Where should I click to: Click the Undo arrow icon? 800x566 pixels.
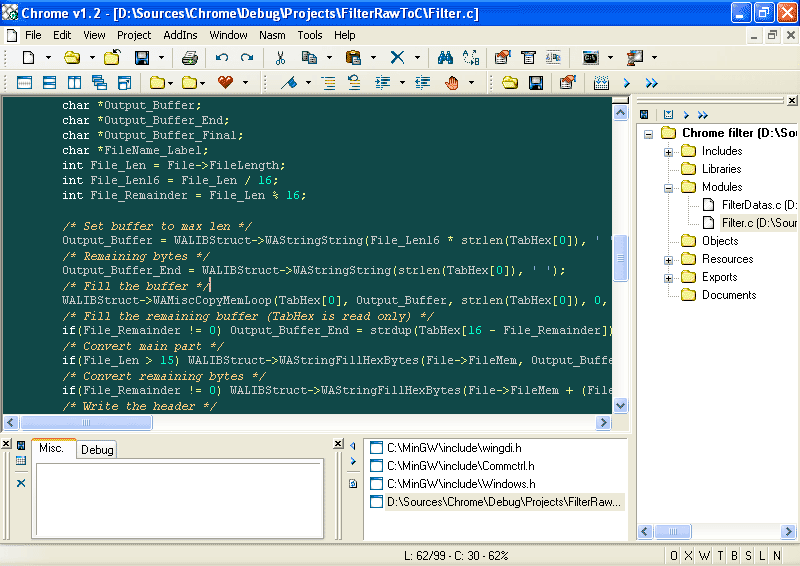tap(222, 58)
